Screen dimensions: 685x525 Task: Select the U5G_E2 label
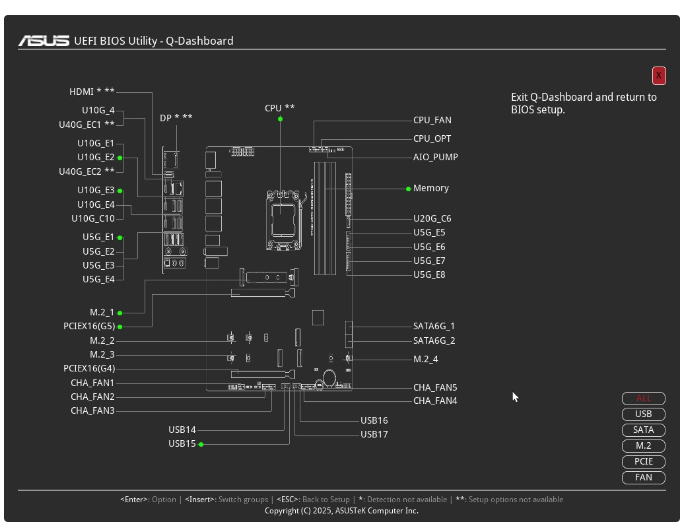click(98, 252)
